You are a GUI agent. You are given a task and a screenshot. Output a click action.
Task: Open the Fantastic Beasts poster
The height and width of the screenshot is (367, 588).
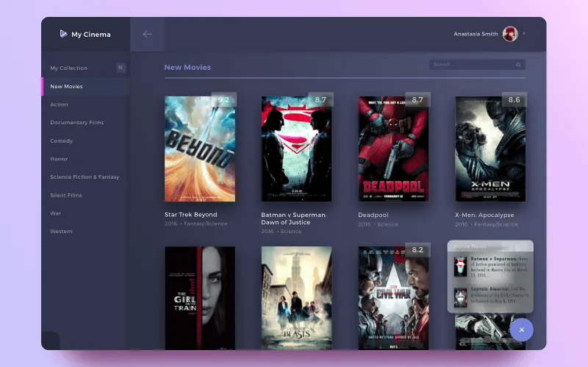(296, 299)
